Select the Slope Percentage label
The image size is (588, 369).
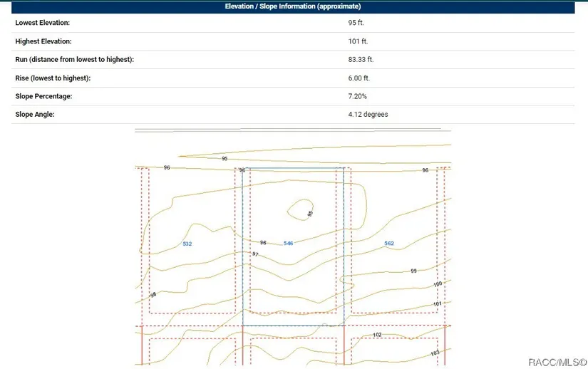(44, 96)
